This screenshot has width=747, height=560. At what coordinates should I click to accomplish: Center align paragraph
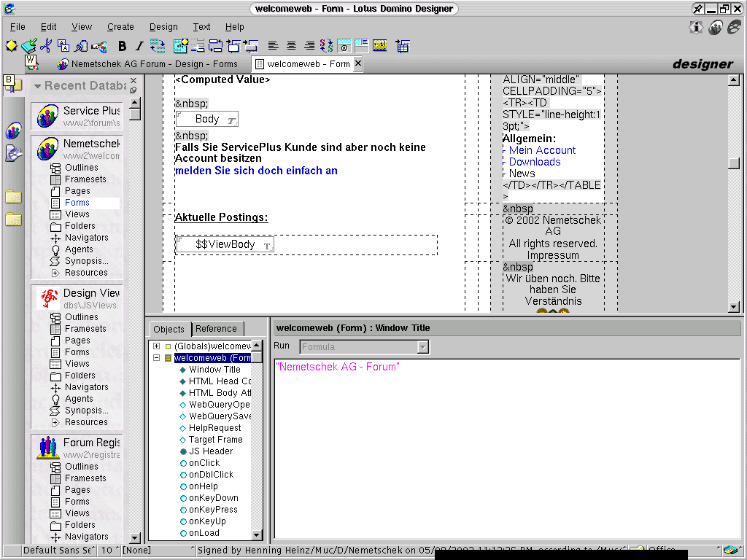pyautogui.click(x=291, y=46)
